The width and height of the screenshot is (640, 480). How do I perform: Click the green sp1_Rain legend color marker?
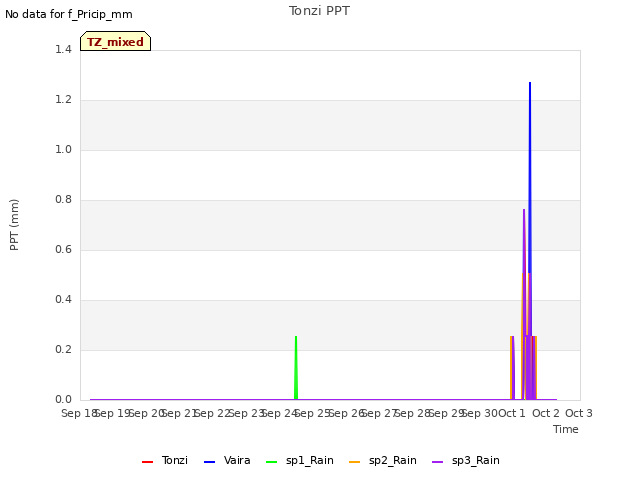[271, 462]
